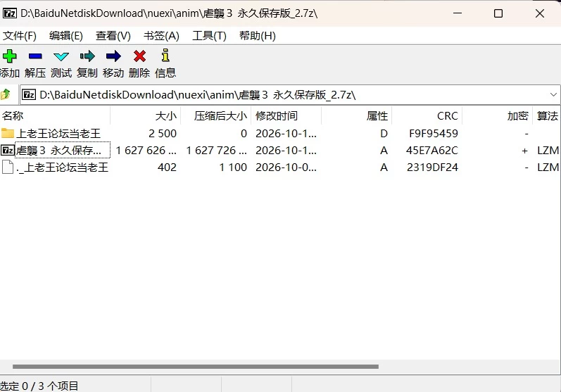This screenshot has width=561, height=392.
Task: Minimize the 7-Zip window
Action: coord(458,13)
